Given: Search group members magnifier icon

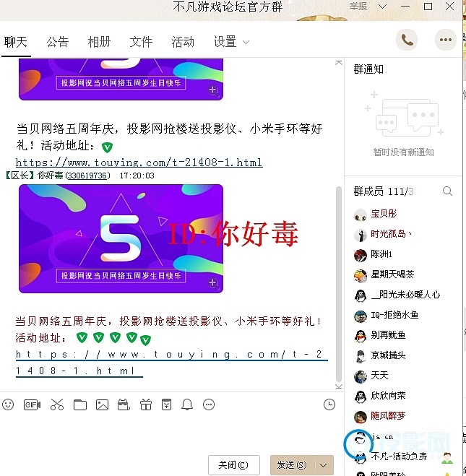Looking at the screenshot, I should click(447, 191).
